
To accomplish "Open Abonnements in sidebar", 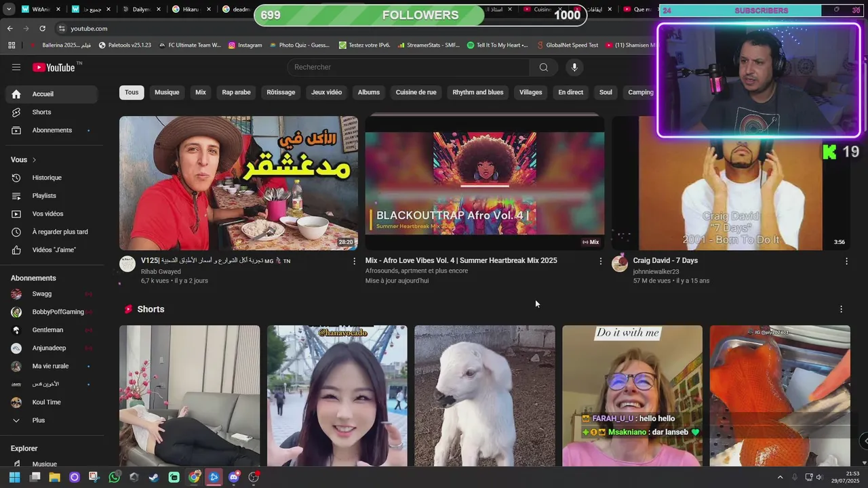I will point(52,130).
